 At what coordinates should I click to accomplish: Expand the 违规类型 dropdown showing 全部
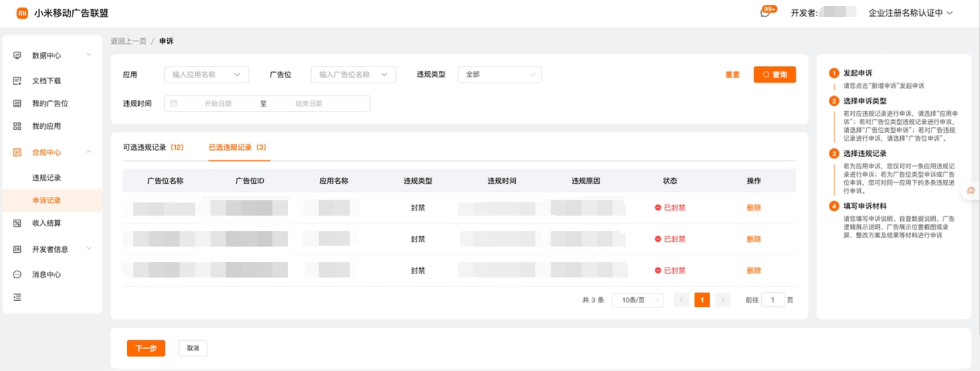[x=500, y=74]
